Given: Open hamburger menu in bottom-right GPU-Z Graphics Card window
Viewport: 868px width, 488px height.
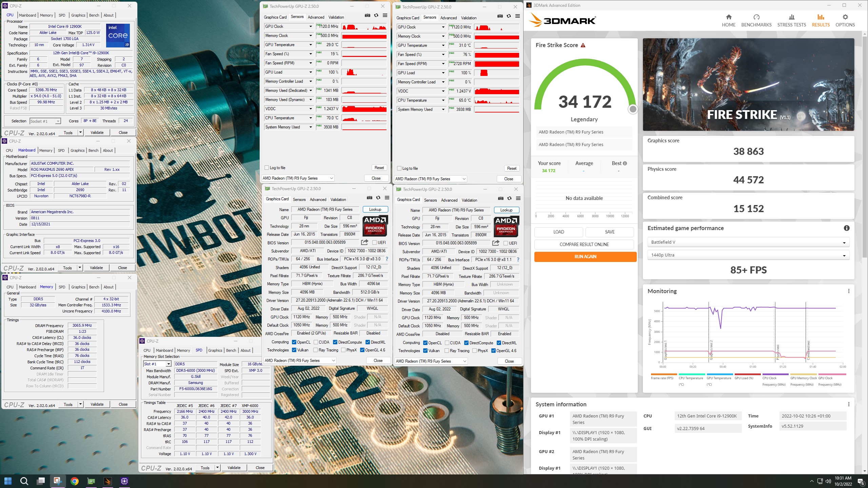Looking at the screenshot, I should coord(518,199).
